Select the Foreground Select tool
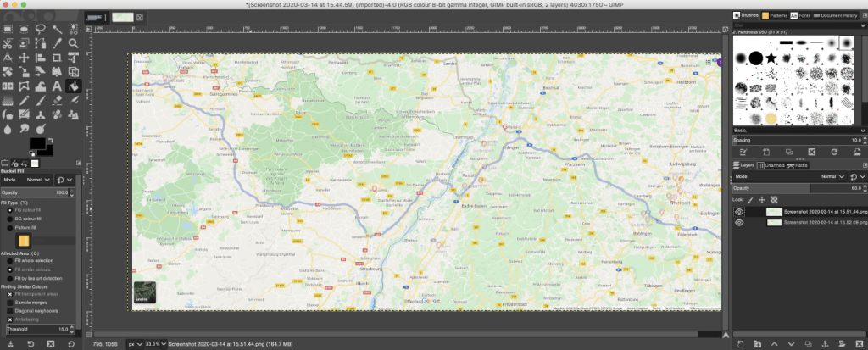This screenshot has width=868, height=350. click(24, 43)
